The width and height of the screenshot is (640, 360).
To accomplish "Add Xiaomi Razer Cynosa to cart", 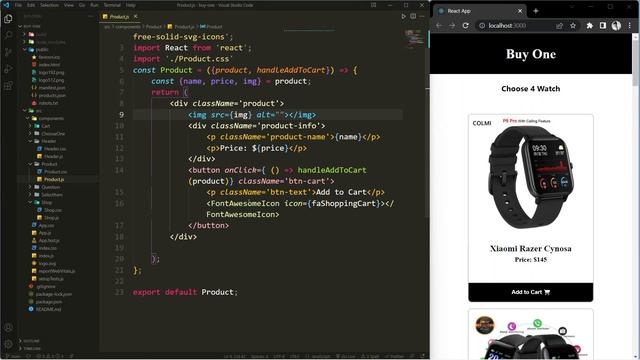I will (x=531, y=292).
